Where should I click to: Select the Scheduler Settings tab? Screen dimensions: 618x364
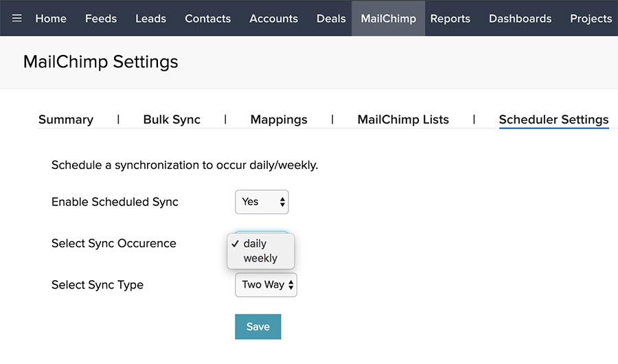click(553, 120)
